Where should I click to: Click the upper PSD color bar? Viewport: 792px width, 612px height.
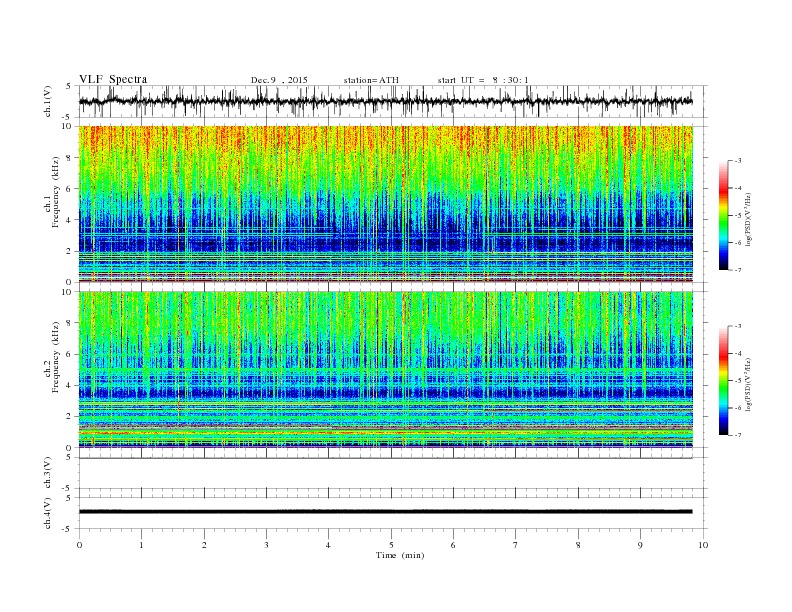coord(723,216)
